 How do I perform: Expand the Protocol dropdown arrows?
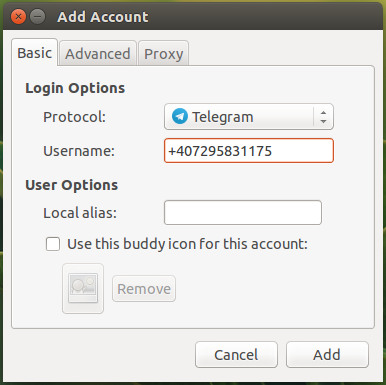click(323, 117)
